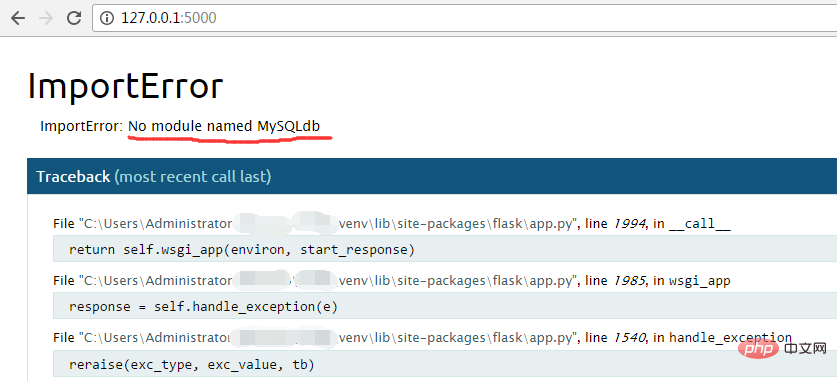Expand code line reraise(exc_type, exc_value, tb)

pyautogui.click(x=445, y=364)
